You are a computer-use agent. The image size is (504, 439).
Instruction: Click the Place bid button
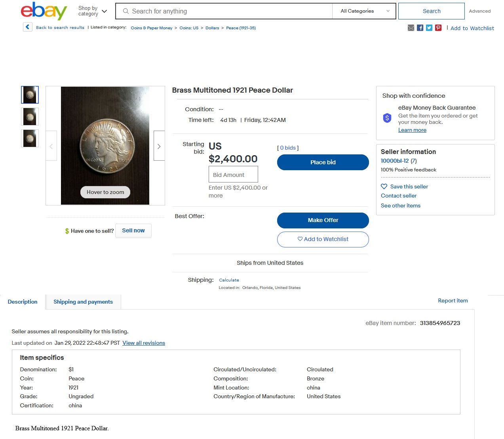point(323,162)
